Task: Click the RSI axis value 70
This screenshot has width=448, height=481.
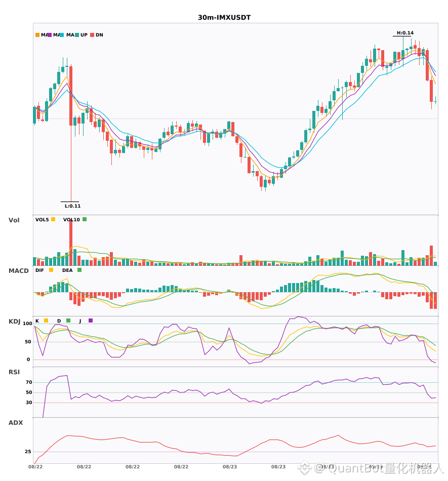Action: coord(29,382)
